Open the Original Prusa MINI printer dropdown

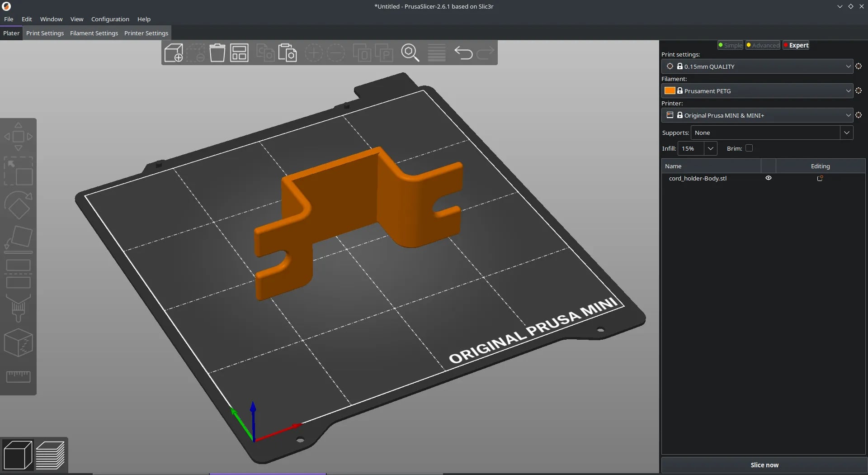click(x=757, y=115)
